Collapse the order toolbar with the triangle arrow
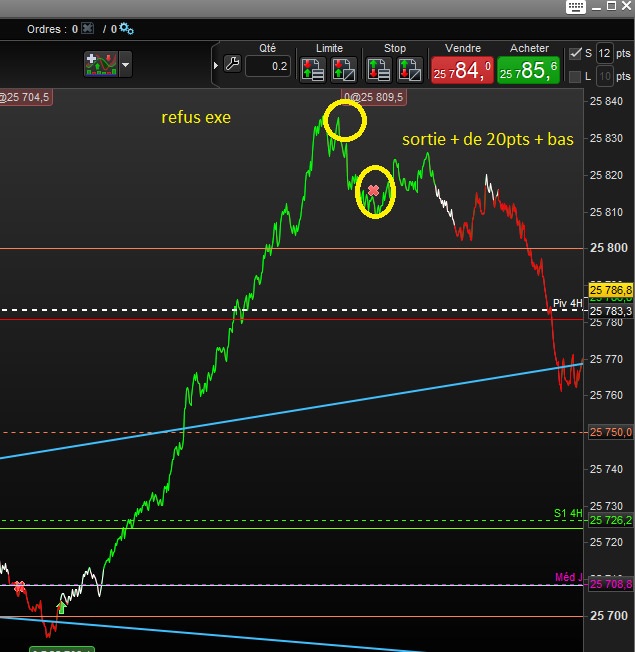This screenshot has height=652, width=635. point(216,65)
